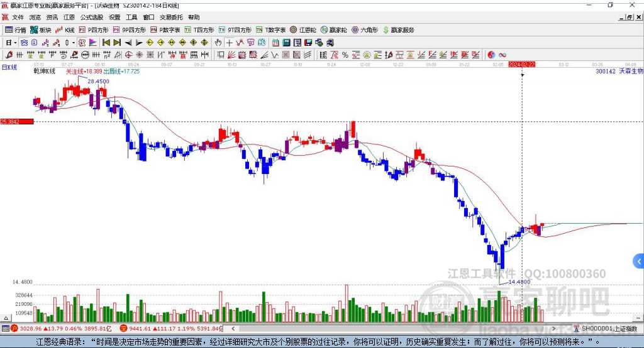
Task: Open the T四方形 time square
Action: 199,30
